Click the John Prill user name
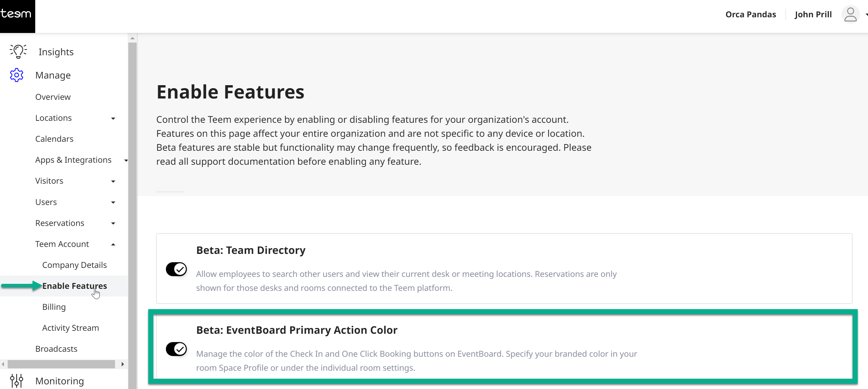The image size is (868, 389). pos(813,15)
